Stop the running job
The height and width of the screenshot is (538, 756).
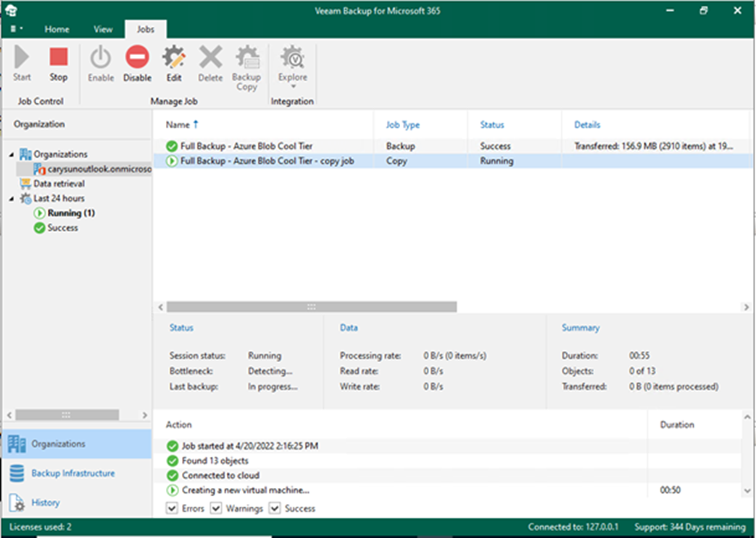(x=58, y=63)
